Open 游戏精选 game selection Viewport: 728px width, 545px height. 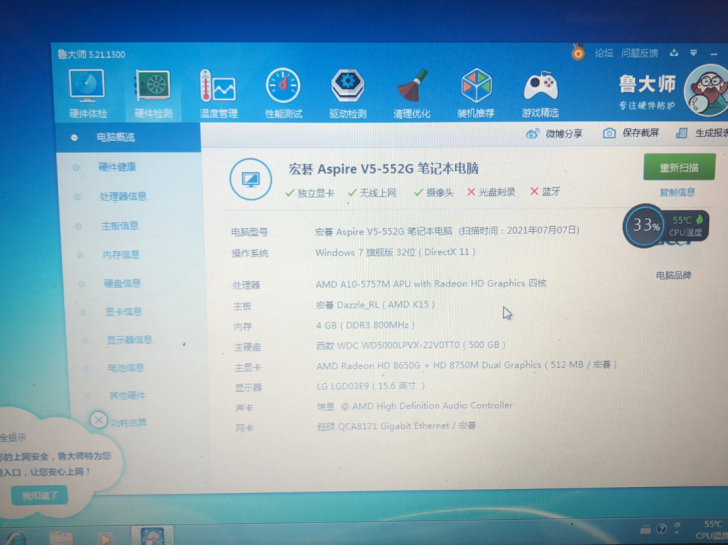(540, 93)
